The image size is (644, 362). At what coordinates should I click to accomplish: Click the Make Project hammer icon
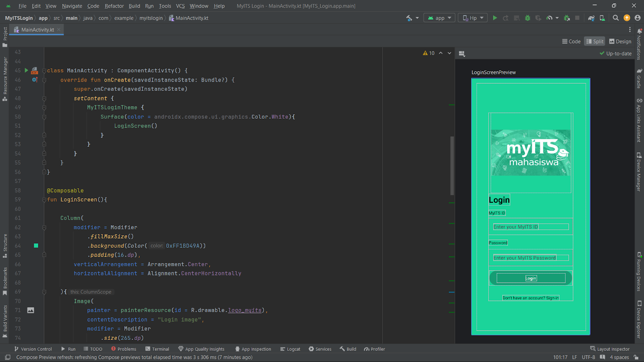coord(409,18)
